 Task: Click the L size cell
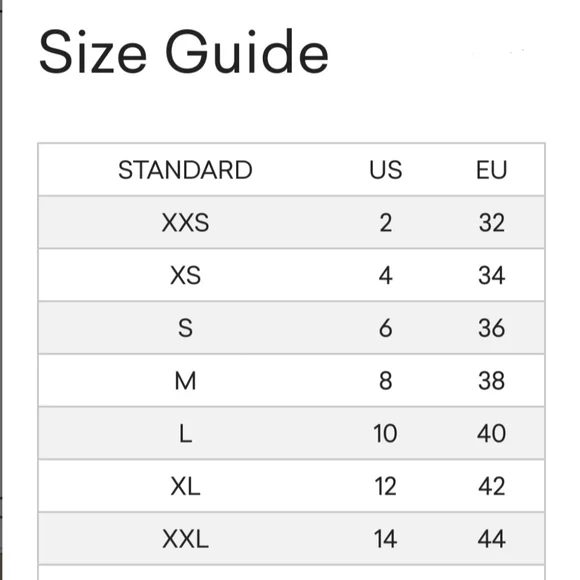(185, 434)
